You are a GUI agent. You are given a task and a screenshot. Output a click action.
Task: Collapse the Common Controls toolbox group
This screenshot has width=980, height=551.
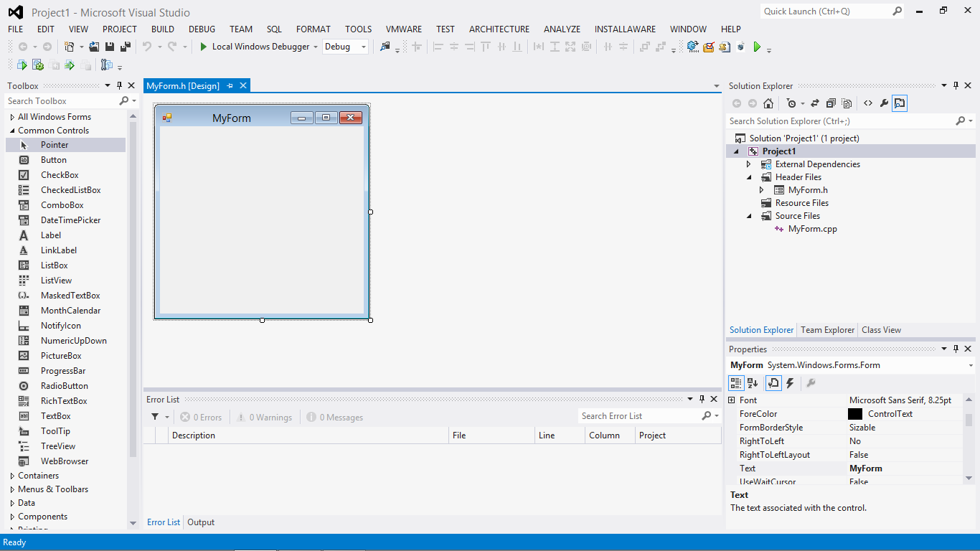(12, 131)
